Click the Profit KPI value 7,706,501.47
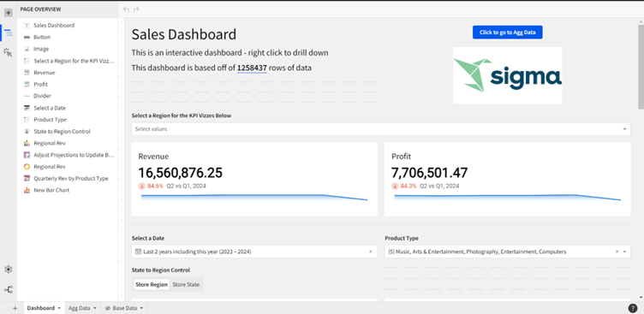The image size is (644, 314). click(x=429, y=173)
